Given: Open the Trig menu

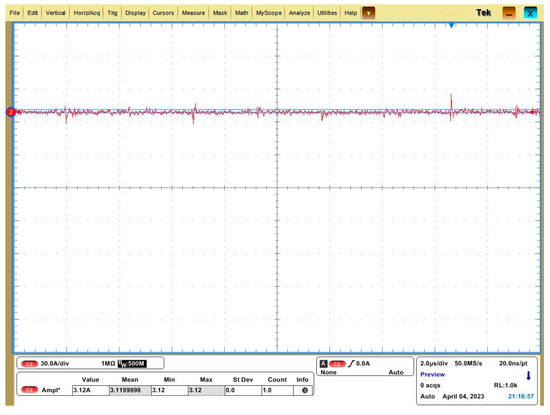Looking at the screenshot, I should click(112, 13).
